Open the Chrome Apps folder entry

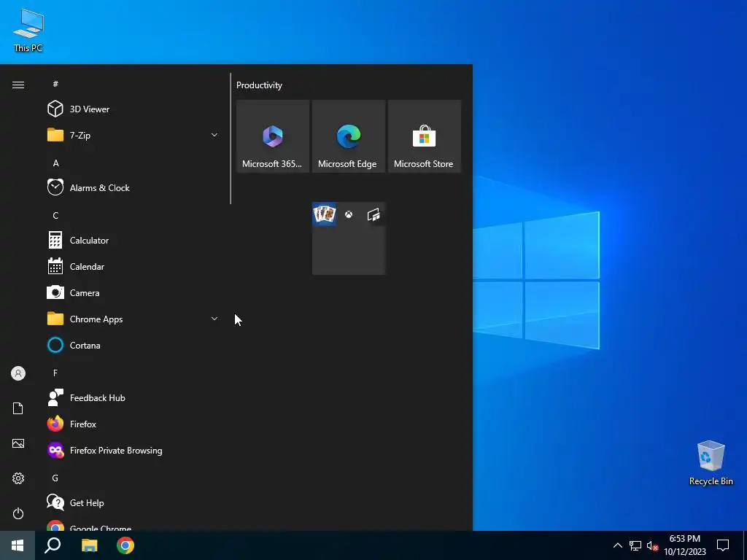133,319
